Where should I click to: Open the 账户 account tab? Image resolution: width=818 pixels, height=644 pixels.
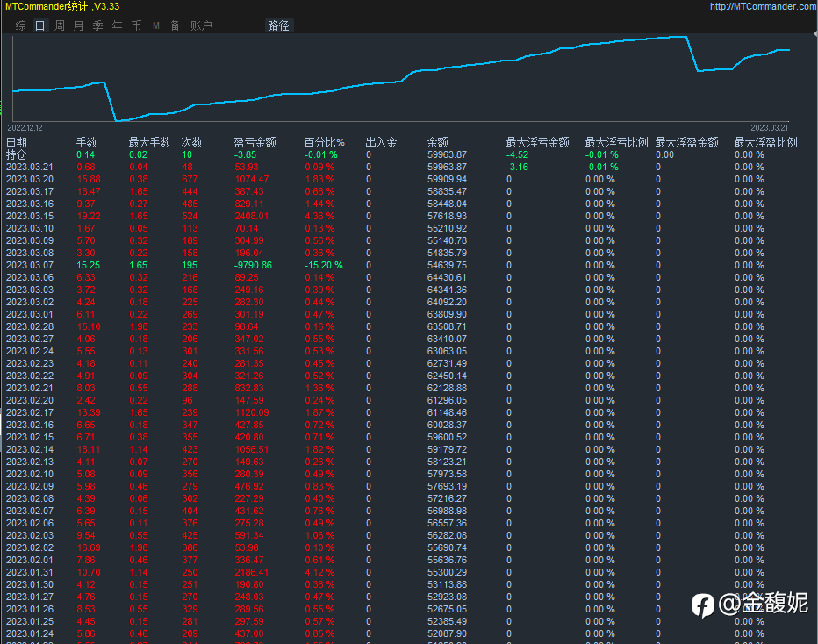(201, 25)
